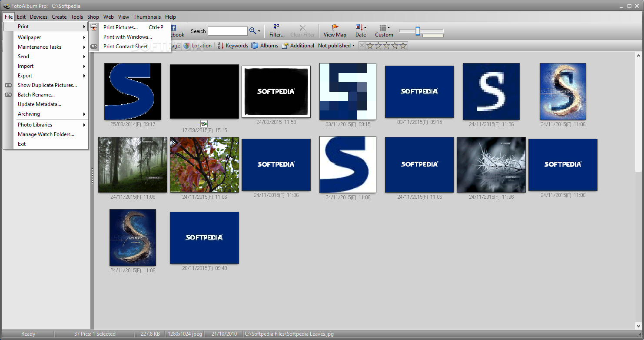Image resolution: width=644 pixels, height=340 pixels.
Task: Open the Shop menu
Action: (93, 17)
